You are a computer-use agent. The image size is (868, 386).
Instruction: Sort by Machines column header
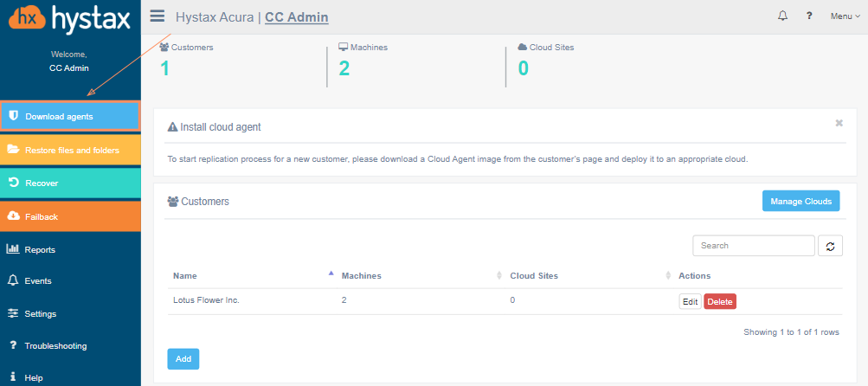coord(362,276)
